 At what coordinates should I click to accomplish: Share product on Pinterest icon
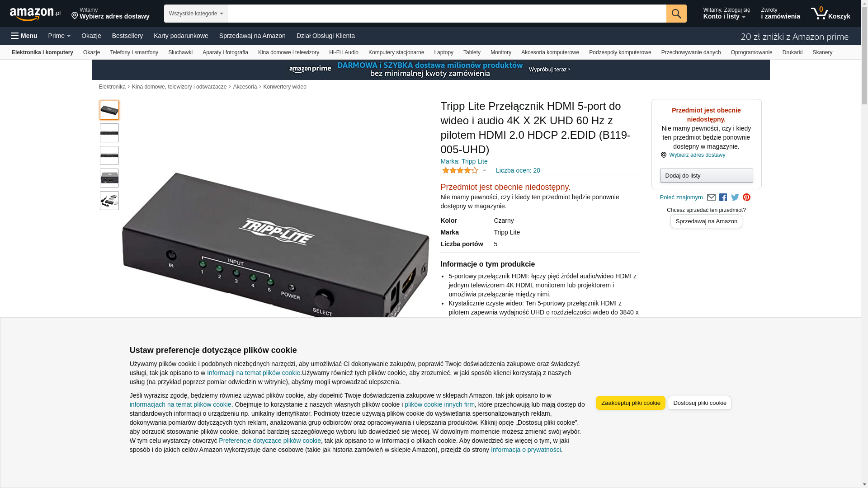tap(747, 197)
